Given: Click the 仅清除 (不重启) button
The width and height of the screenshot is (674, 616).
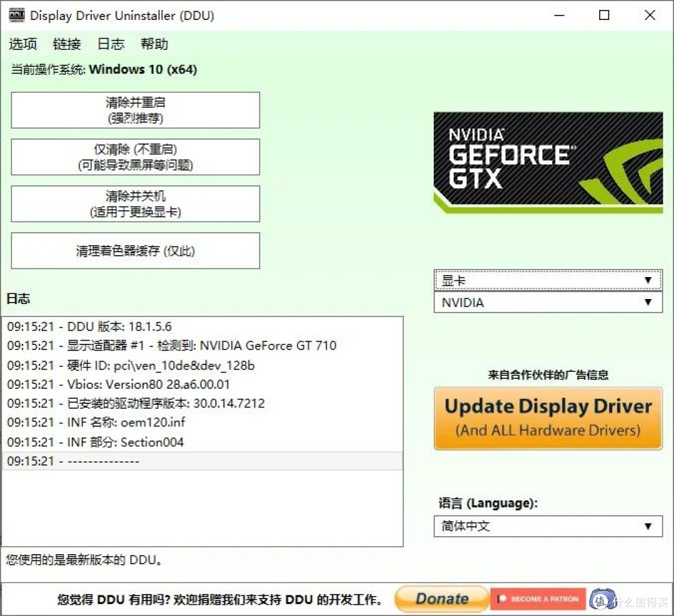Looking at the screenshot, I should [135, 157].
